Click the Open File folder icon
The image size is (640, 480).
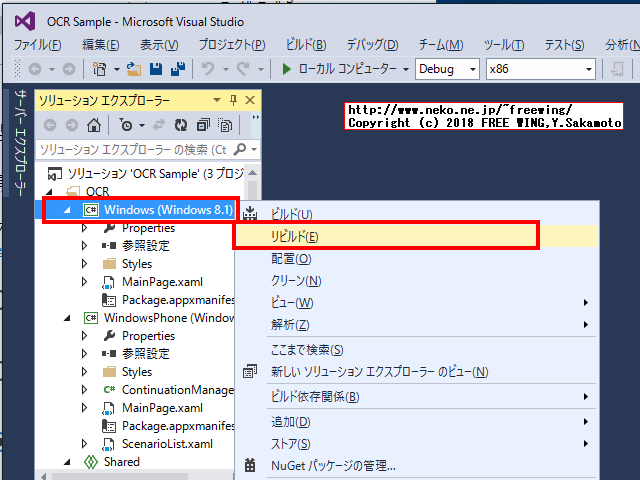133,69
